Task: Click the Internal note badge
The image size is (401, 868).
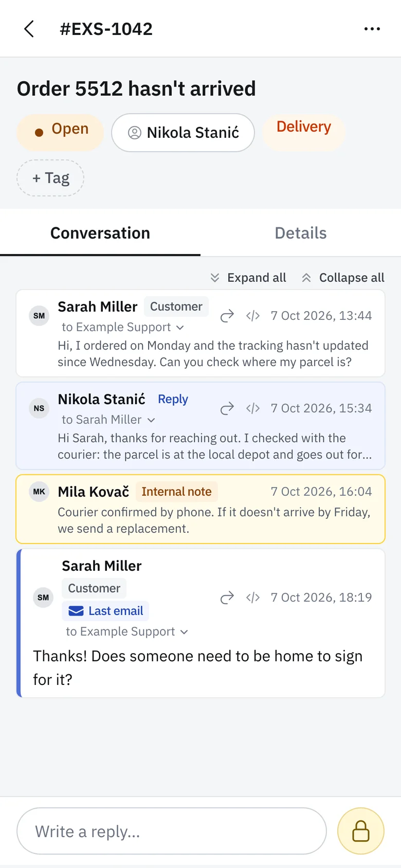Action: tap(176, 492)
